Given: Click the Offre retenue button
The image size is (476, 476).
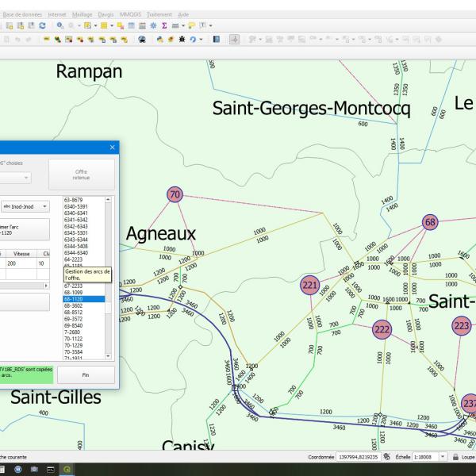Looking at the screenshot, I should pos(81,175).
